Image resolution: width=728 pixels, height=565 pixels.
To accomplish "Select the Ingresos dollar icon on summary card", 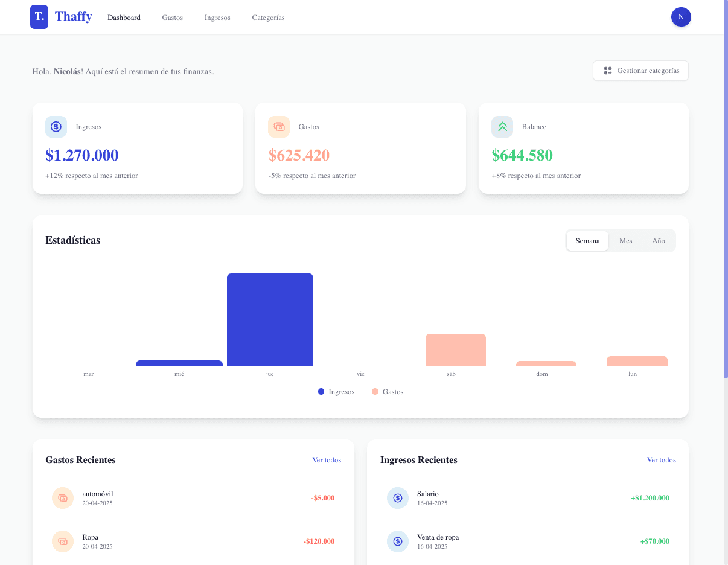I will 56,127.
